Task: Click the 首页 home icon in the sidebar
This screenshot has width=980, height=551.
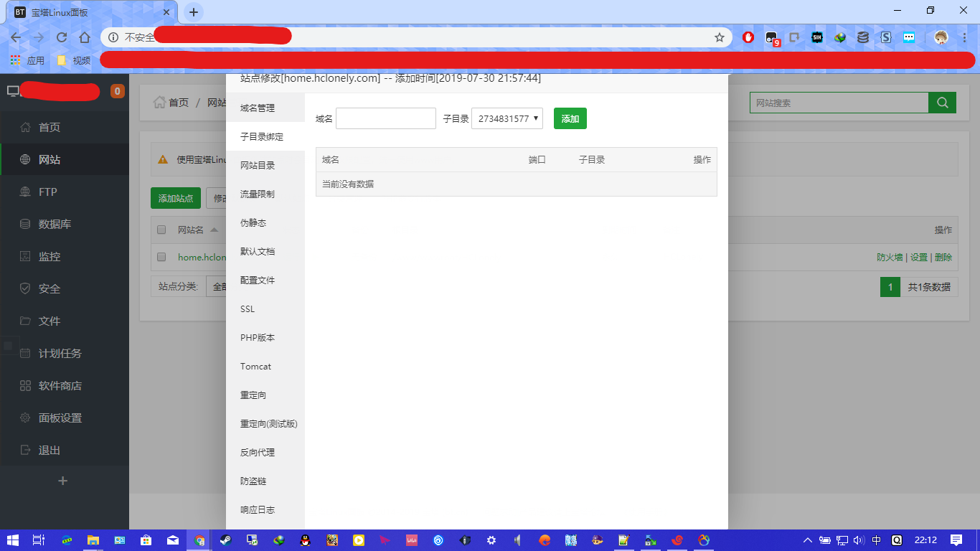Action: click(25, 128)
